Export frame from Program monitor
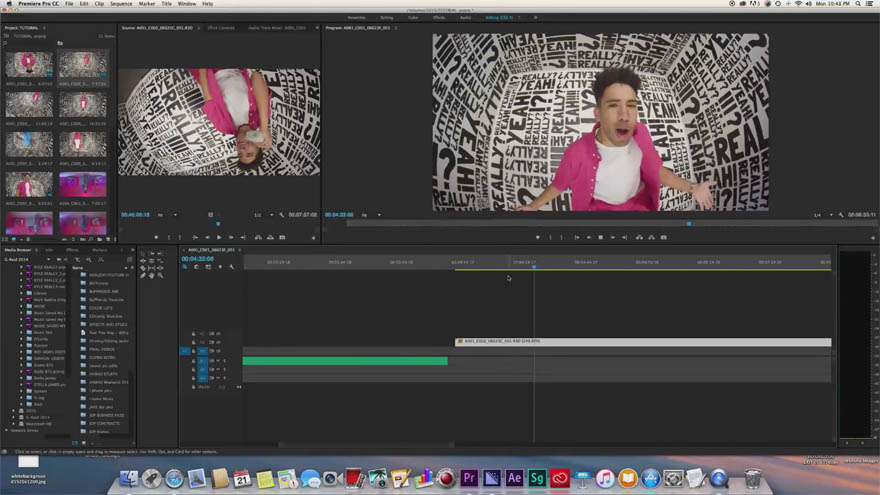Screen dimensions: 880x495 click(663, 237)
